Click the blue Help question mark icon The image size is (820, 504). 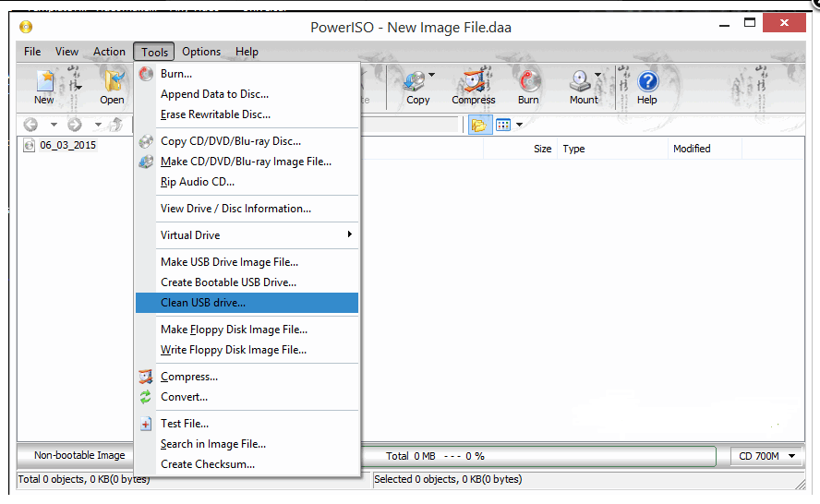click(648, 81)
